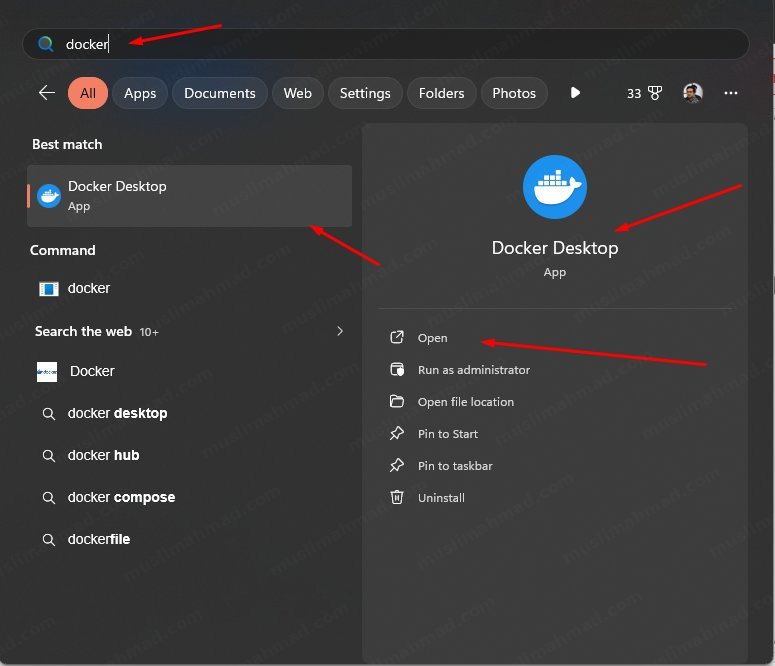Switch to the Documents filter tab

pos(219,93)
